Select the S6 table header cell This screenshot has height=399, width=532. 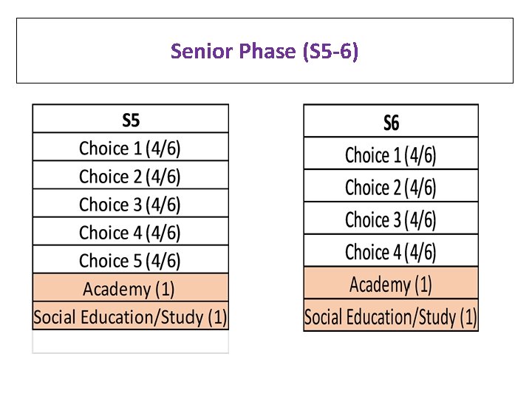pyautogui.click(x=391, y=122)
